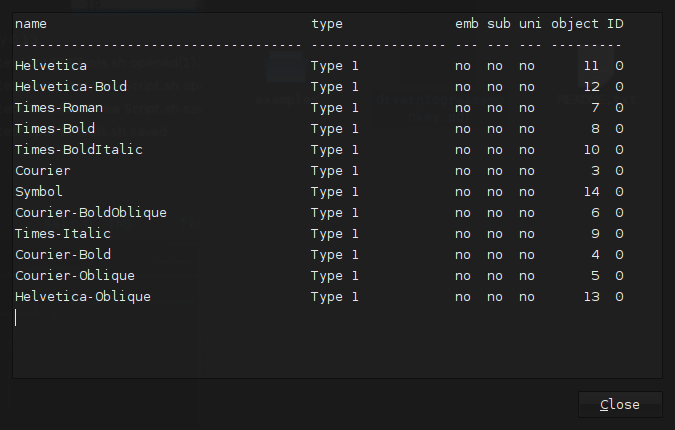
Task: Click the Courier-Oblique font name
Action: coord(75,276)
